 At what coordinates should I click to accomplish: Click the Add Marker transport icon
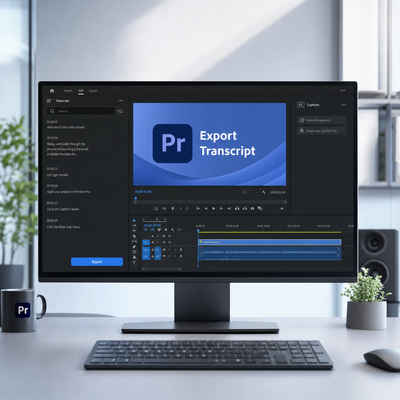(x=173, y=208)
